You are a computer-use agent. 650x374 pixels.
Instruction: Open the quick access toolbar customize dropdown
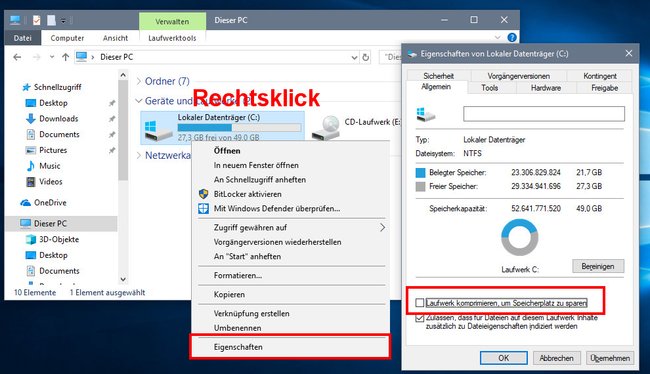pos(63,20)
